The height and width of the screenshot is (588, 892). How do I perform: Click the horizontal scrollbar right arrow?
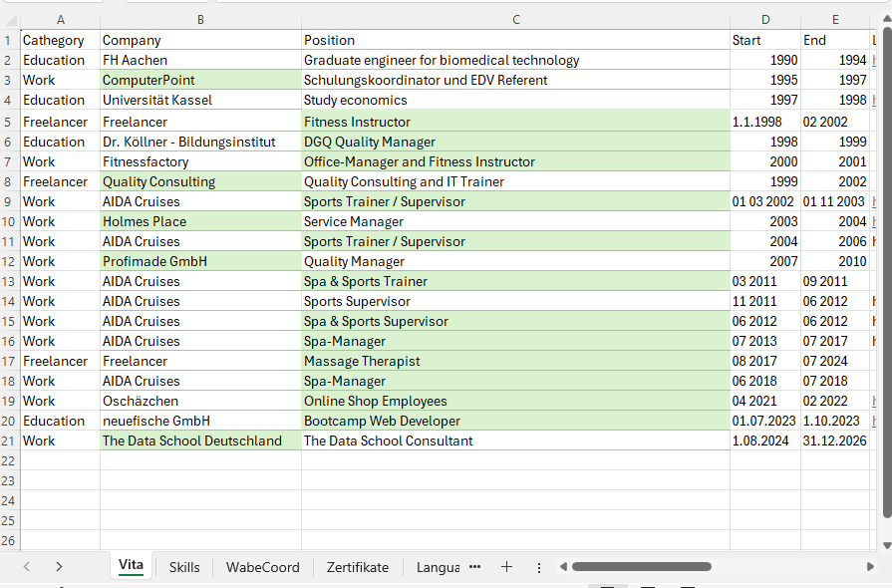tap(870, 566)
